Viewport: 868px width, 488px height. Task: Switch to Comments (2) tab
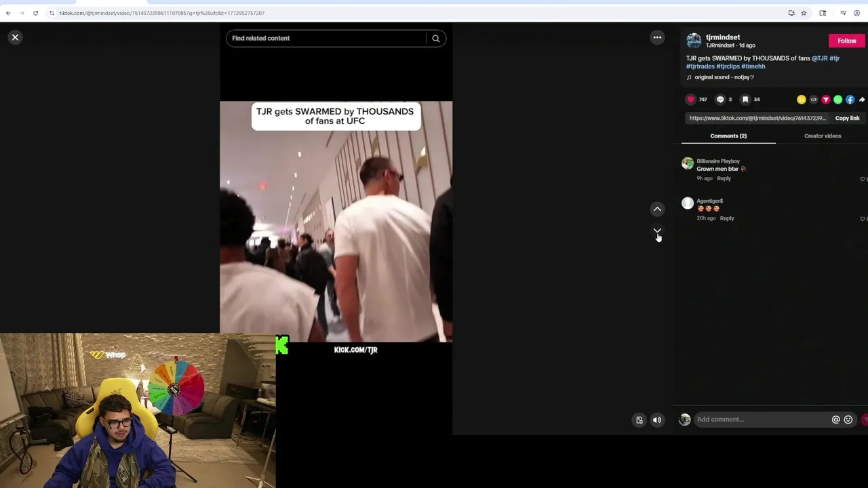tap(728, 136)
